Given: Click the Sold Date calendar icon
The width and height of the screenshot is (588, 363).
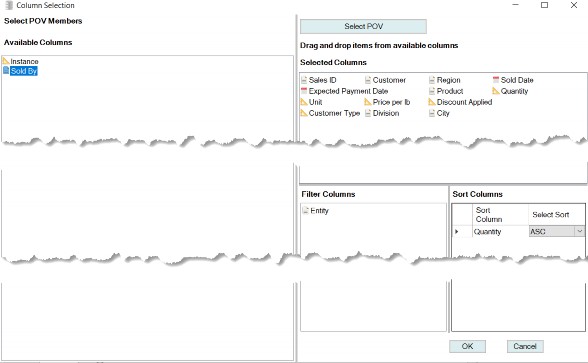Looking at the screenshot, I should pos(496,80).
